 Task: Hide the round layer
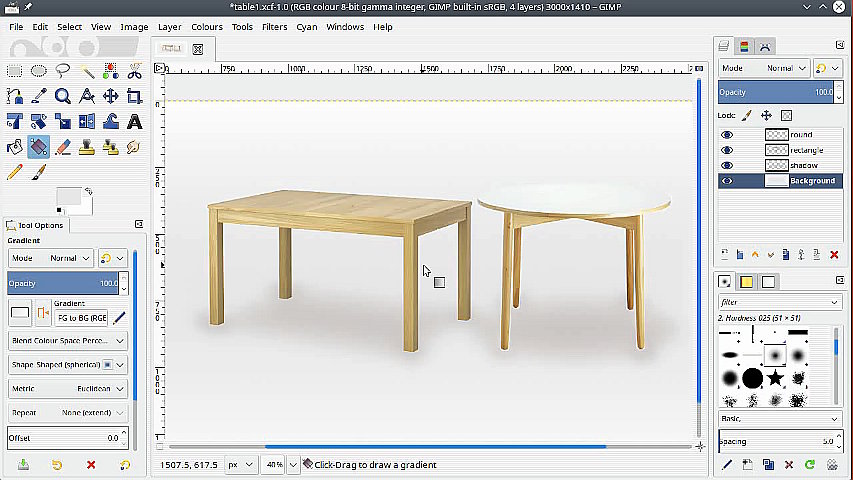[727, 134]
